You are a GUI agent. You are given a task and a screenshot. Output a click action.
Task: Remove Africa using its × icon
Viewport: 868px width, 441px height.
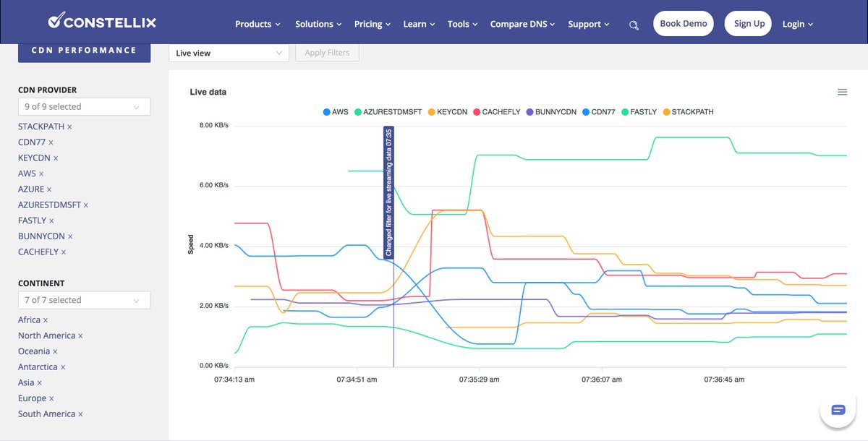[46, 320]
